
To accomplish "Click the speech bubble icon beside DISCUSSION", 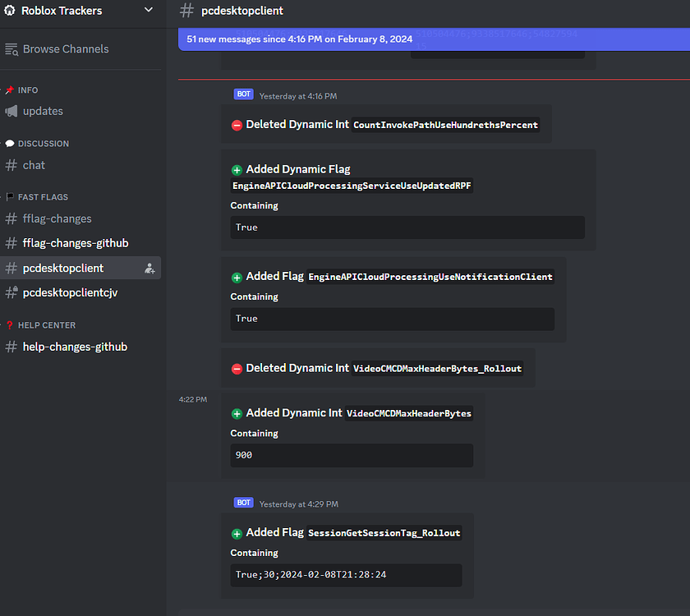I will (x=10, y=144).
